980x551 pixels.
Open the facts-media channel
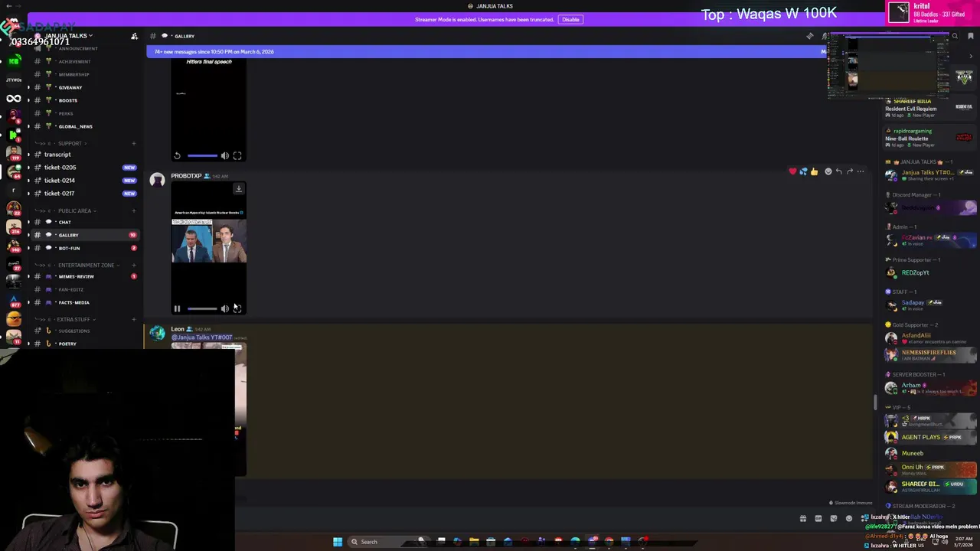(83, 302)
